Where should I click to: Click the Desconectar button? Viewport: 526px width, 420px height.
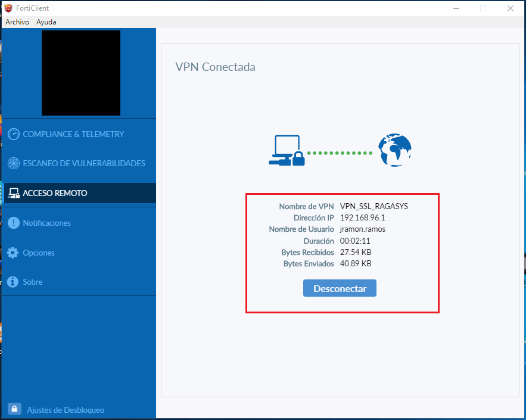pos(340,288)
